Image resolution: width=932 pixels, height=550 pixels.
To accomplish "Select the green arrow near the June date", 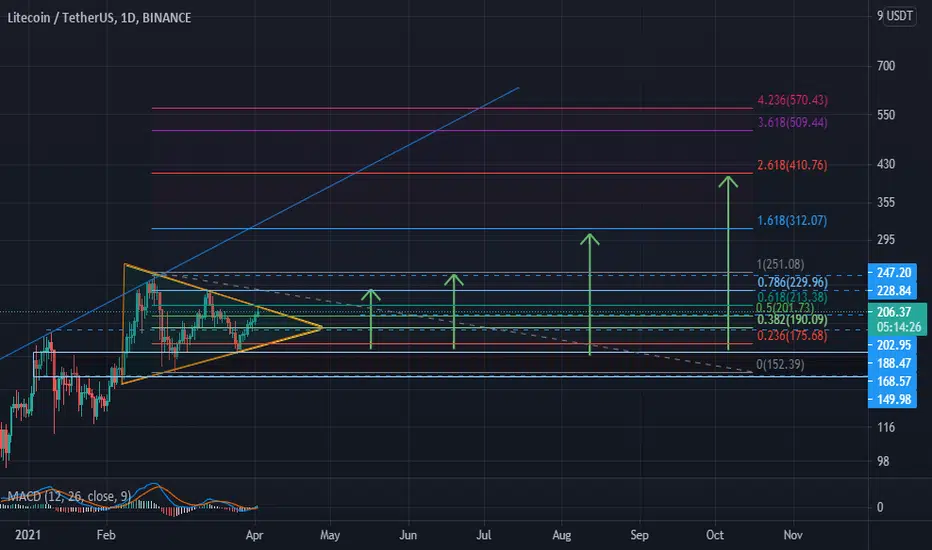I will (x=454, y=312).
